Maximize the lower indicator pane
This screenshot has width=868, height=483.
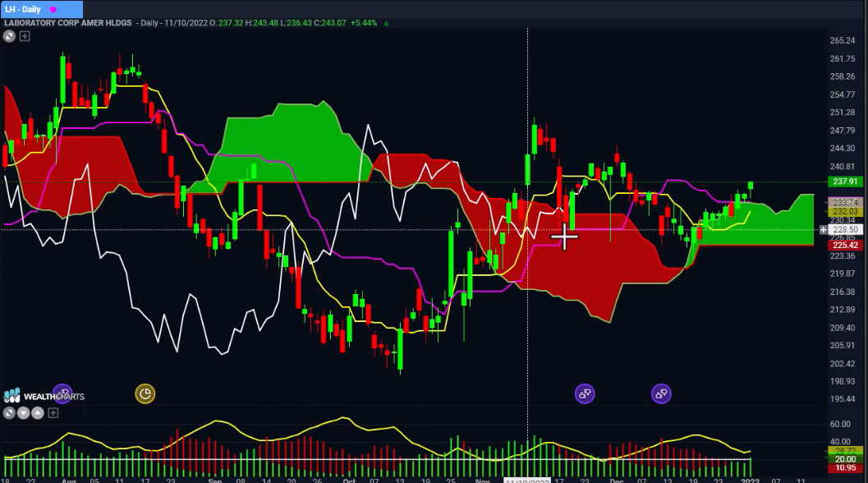pyautogui.click(x=9, y=412)
